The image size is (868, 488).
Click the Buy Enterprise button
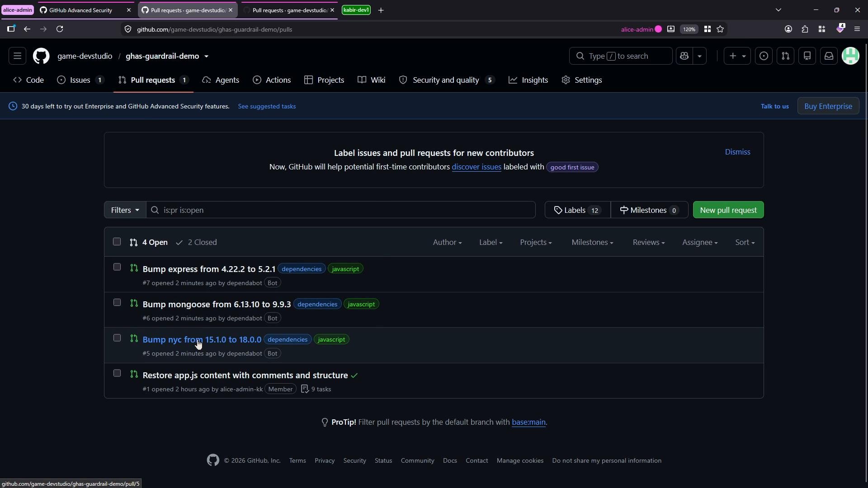pyautogui.click(x=828, y=106)
